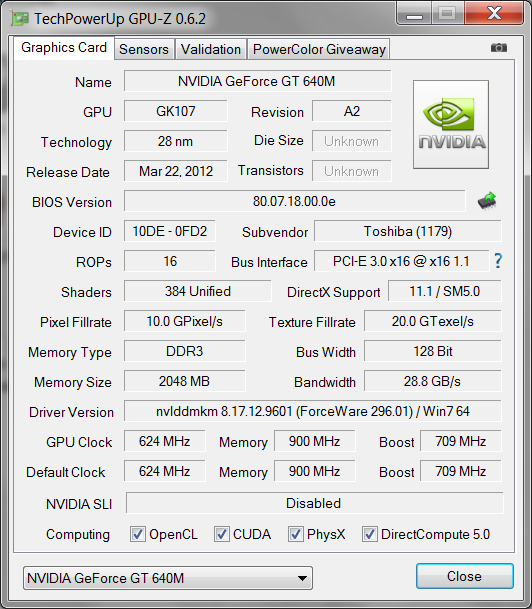Toggle the PhysX checkbox
This screenshot has width=532, height=609.
pyautogui.click(x=295, y=534)
